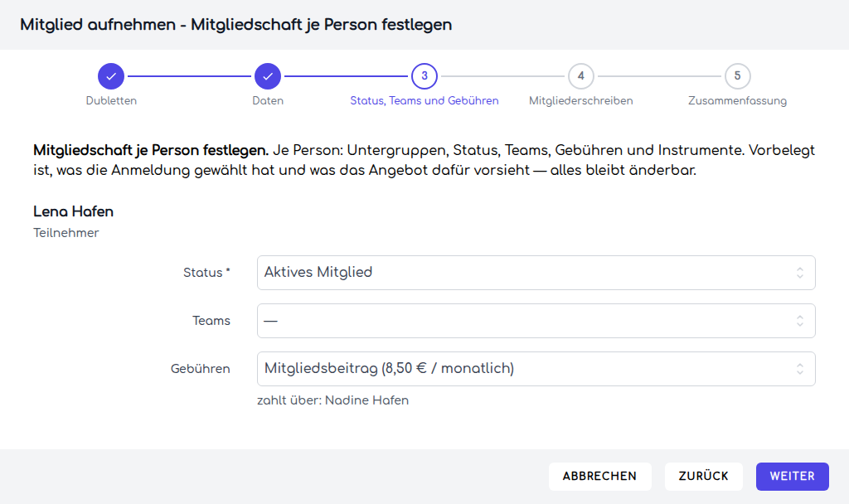
Task: Click the ZURÜCK button
Action: click(x=703, y=477)
